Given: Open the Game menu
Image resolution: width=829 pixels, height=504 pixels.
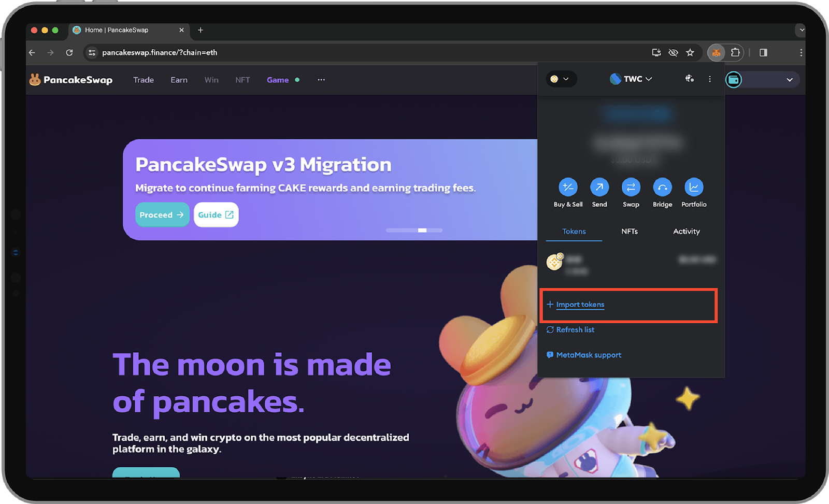Looking at the screenshot, I should (x=278, y=80).
